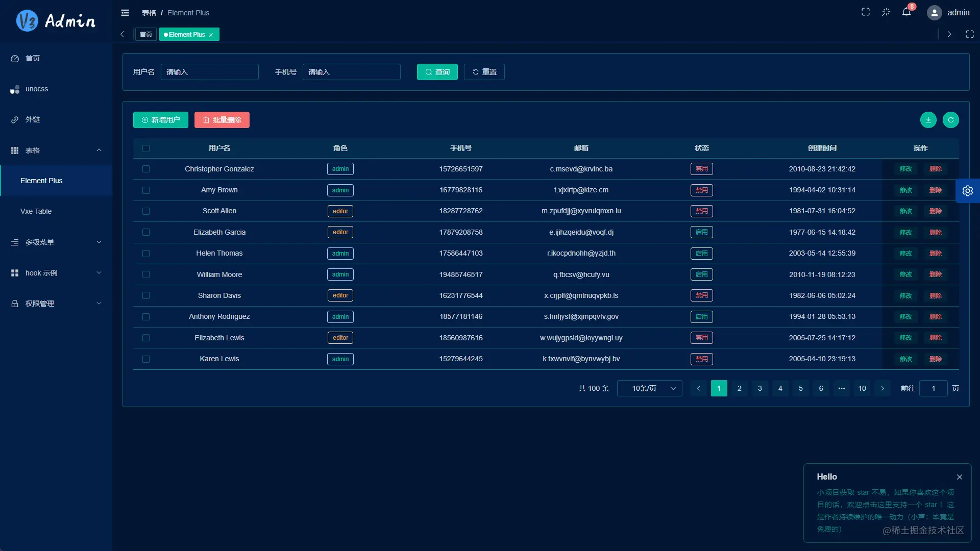Image resolution: width=980 pixels, height=551 pixels.
Task: Select the Vxe Table menu item
Action: click(x=36, y=211)
